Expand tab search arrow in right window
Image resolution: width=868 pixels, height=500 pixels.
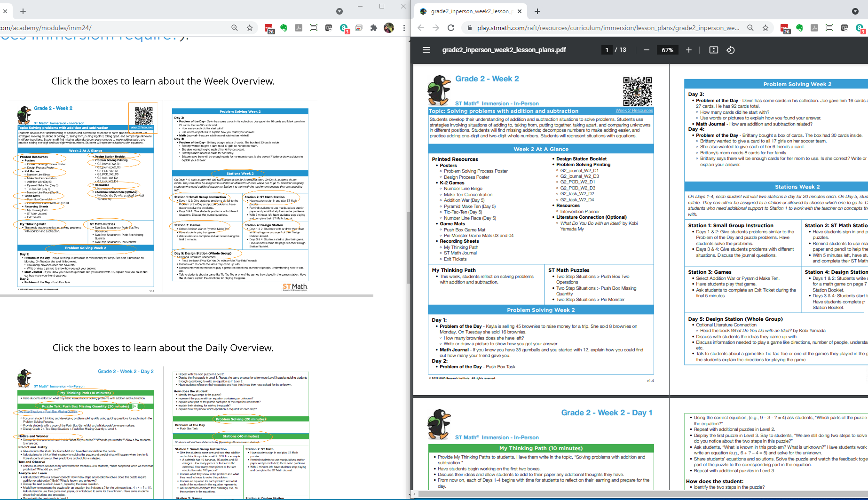855,11
